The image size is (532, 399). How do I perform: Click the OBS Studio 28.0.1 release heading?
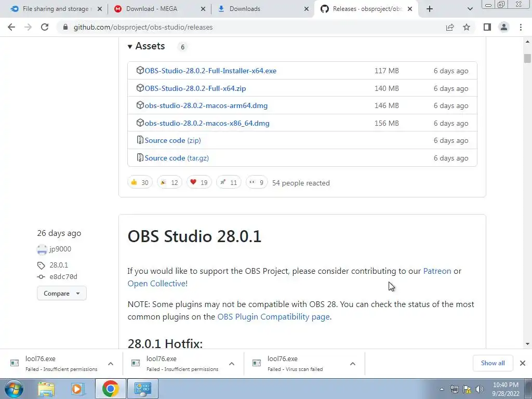[194, 236]
